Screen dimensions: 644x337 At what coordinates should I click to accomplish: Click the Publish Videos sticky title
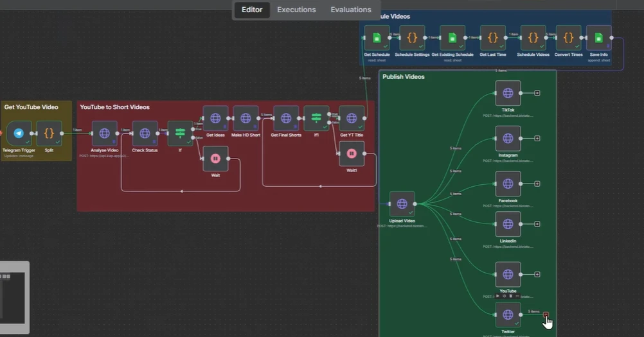(404, 76)
